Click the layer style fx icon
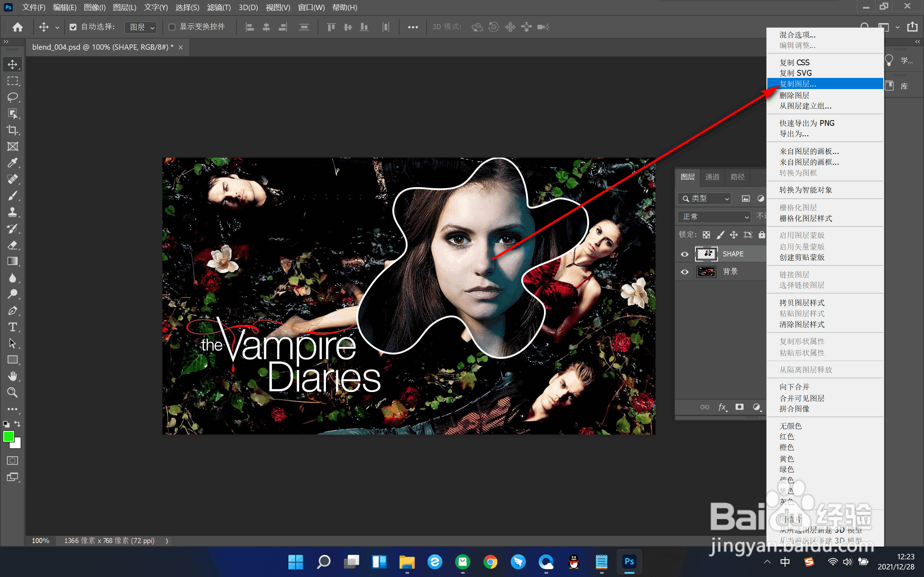924x577 pixels. click(722, 407)
